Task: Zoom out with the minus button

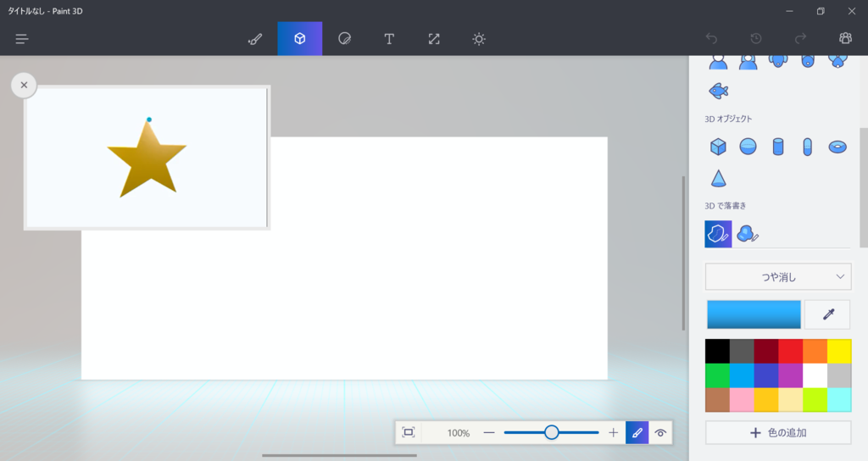Action: pos(489,433)
